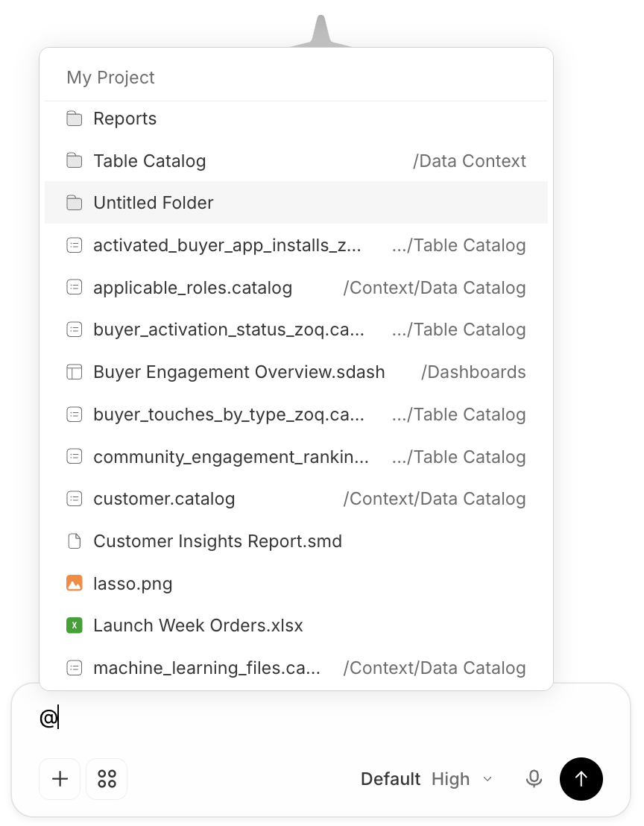Open the Default High model dropdown

point(426,778)
